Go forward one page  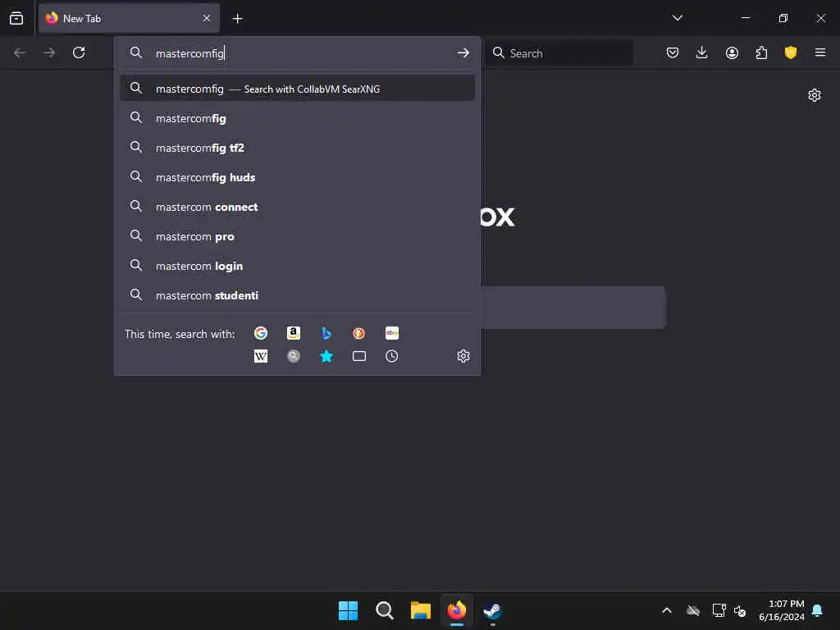tap(49, 52)
